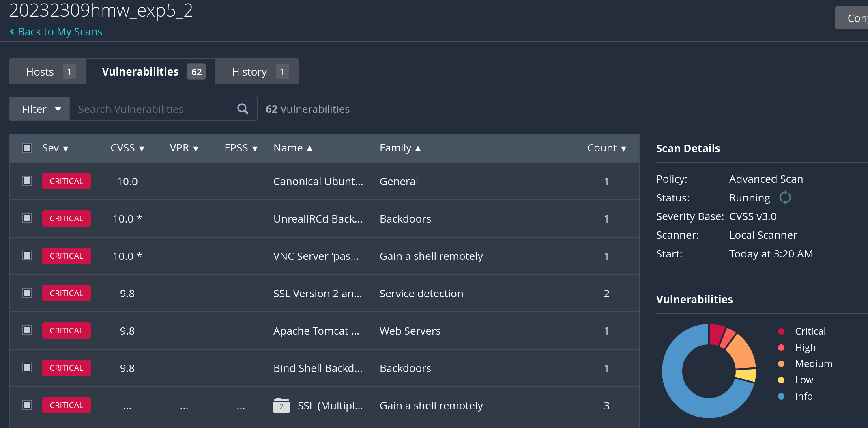This screenshot has width=868, height=428.
Task: Click the Critical legend dot
Action: coord(781,331)
